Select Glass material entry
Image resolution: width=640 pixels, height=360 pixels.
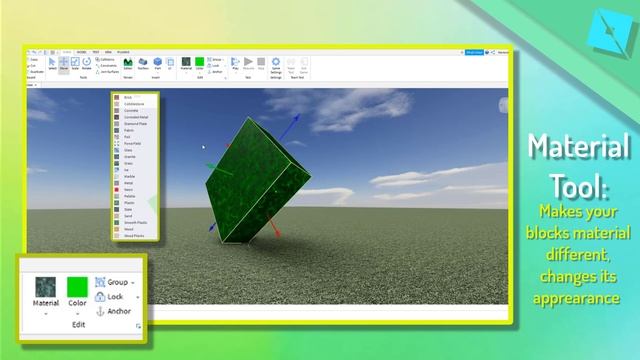(135, 150)
